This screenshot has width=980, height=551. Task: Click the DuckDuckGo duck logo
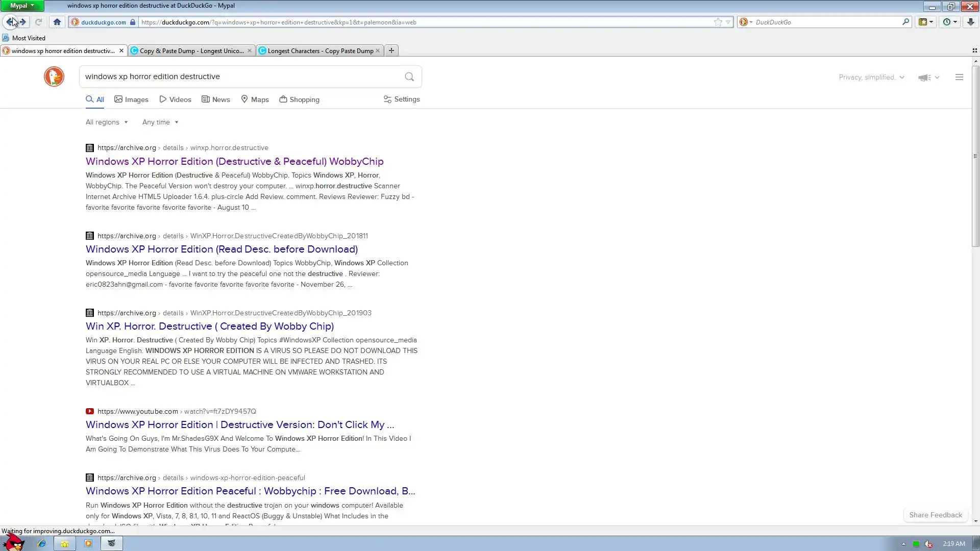(x=54, y=77)
